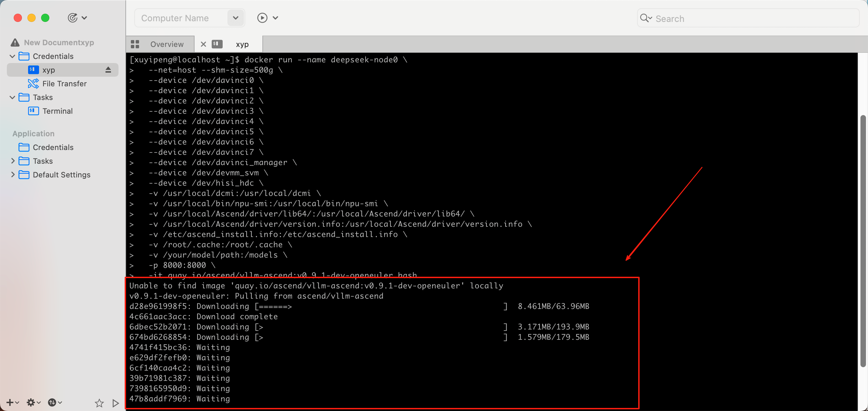
Task: Click the eject icon beside xyp session
Action: pyautogui.click(x=108, y=70)
